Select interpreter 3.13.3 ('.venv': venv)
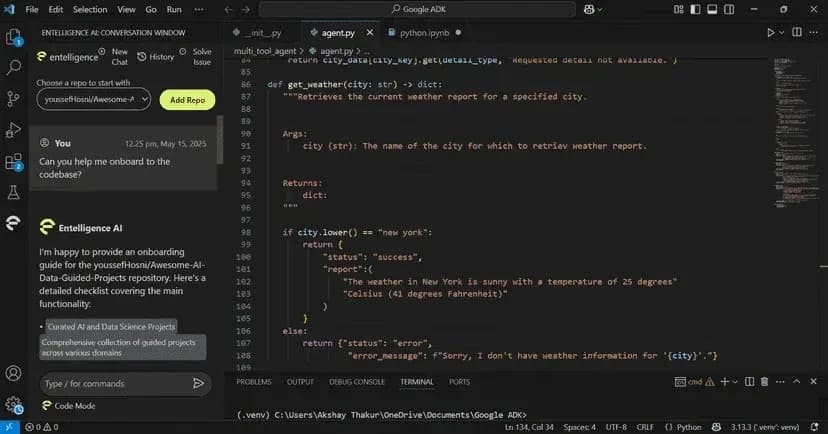This screenshot has height=434, width=828. 765,427
